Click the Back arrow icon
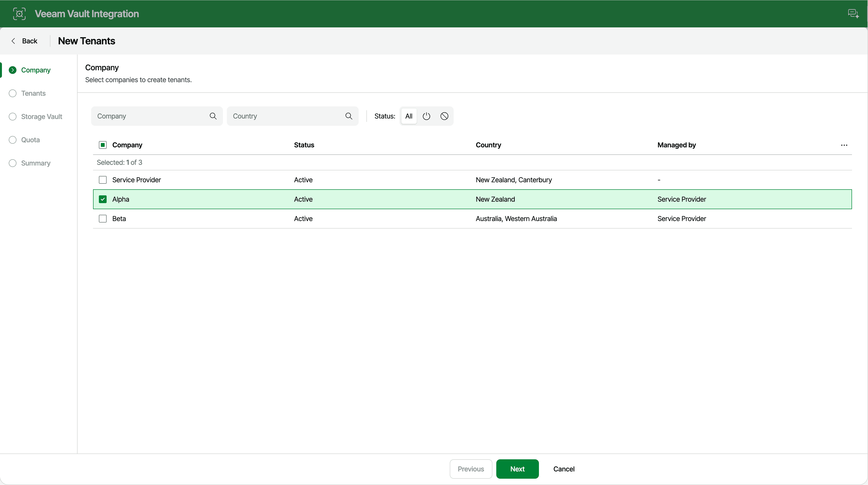The width and height of the screenshot is (868, 485). click(13, 41)
